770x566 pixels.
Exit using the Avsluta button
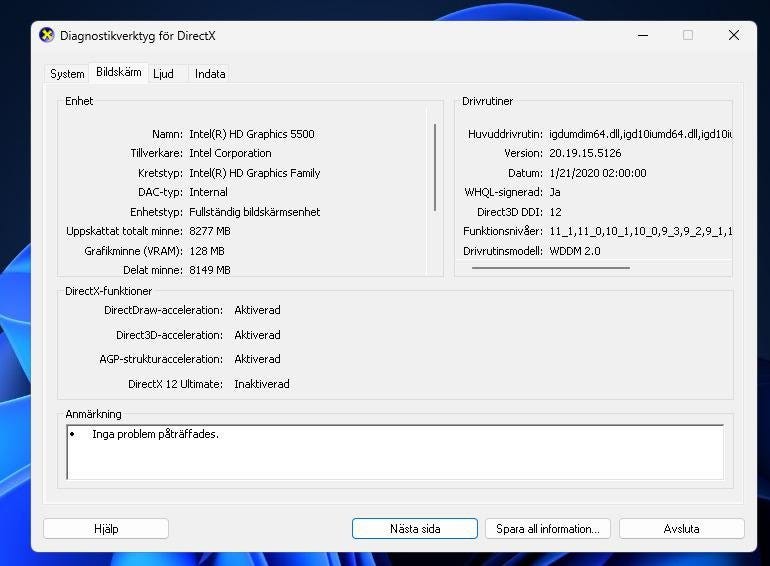(681, 529)
